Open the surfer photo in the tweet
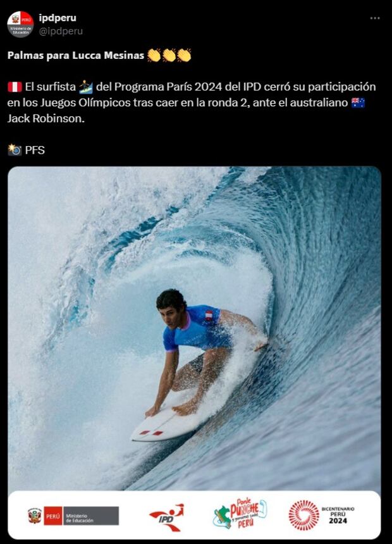 click(x=194, y=328)
